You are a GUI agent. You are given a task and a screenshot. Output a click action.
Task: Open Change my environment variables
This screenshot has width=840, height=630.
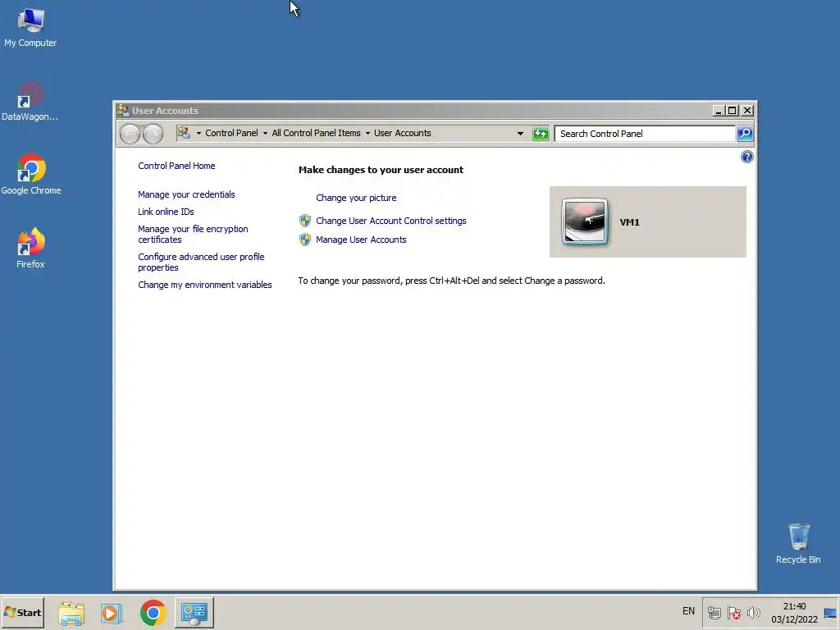pyautogui.click(x=204, y=285)
